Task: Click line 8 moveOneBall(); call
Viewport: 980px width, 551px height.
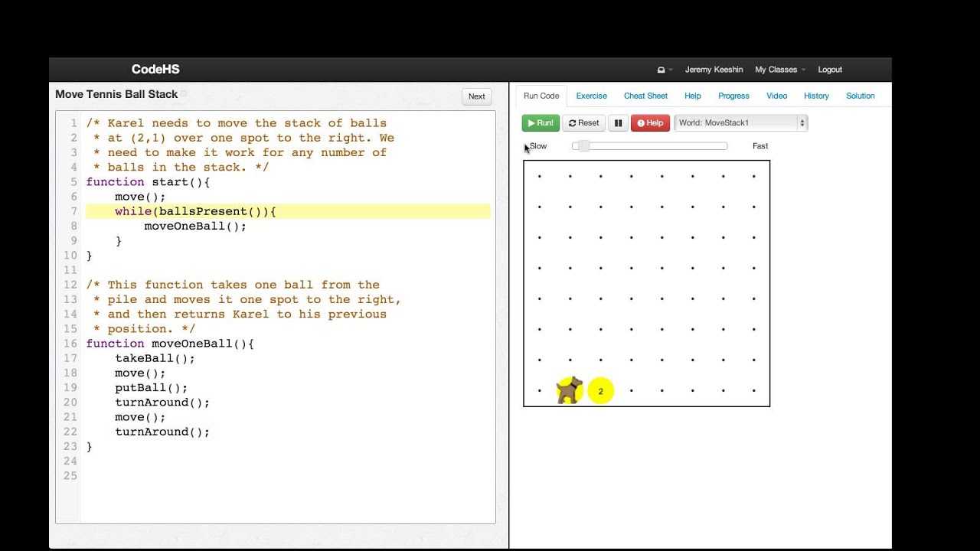Action: point(195,226)
